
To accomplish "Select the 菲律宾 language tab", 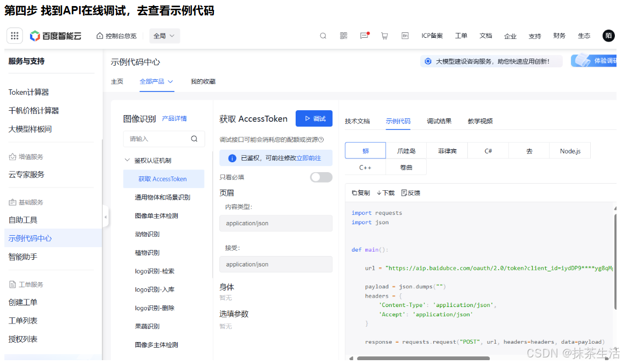I will click(x=447, y=151).
